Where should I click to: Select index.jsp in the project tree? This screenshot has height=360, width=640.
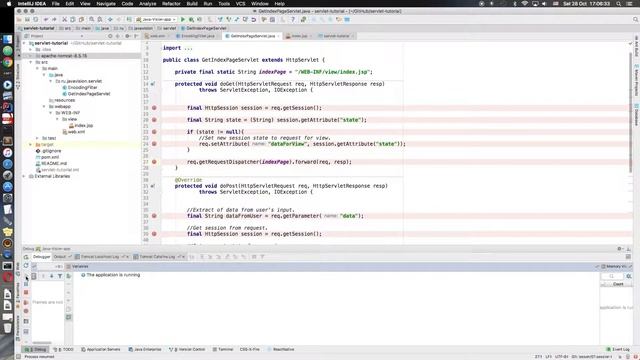[84, 126]
